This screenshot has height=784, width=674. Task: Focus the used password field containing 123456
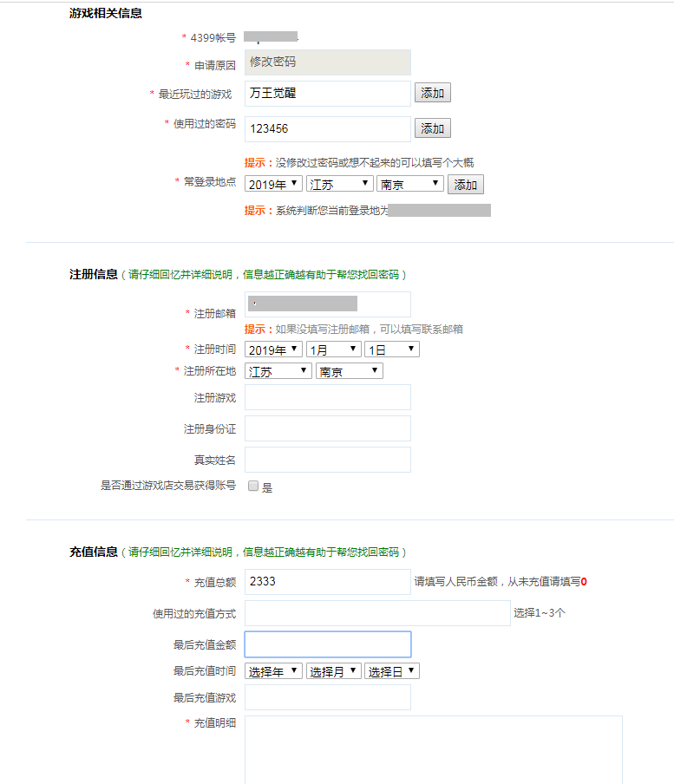point(327,128)
